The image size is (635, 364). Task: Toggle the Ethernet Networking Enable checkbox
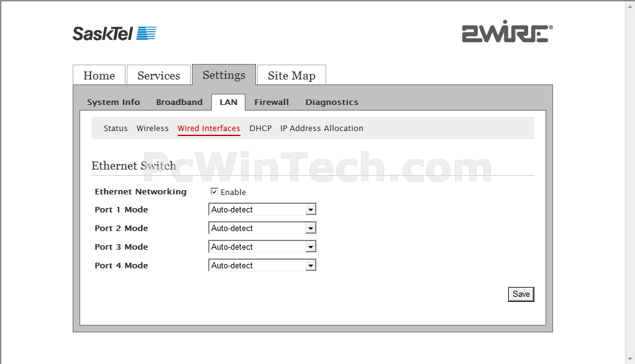[214, 192]
